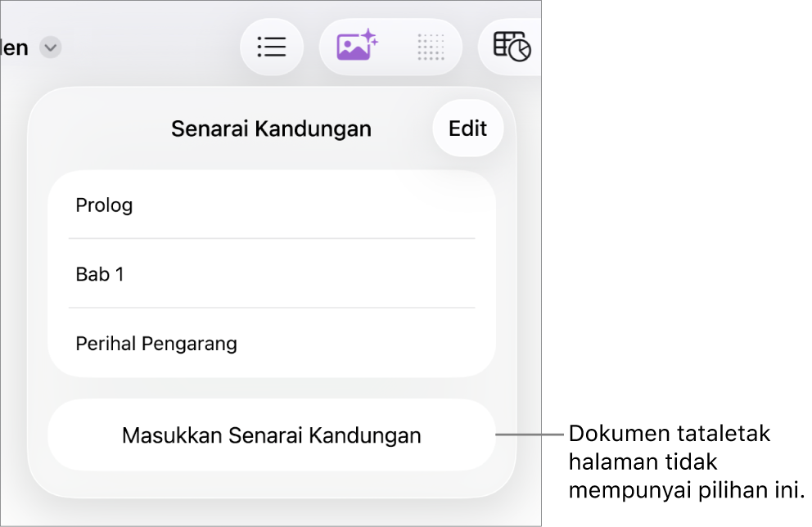This screenshot has width=812, height=527.
Task: Open the table and chart insert icon
Action: 512,47
